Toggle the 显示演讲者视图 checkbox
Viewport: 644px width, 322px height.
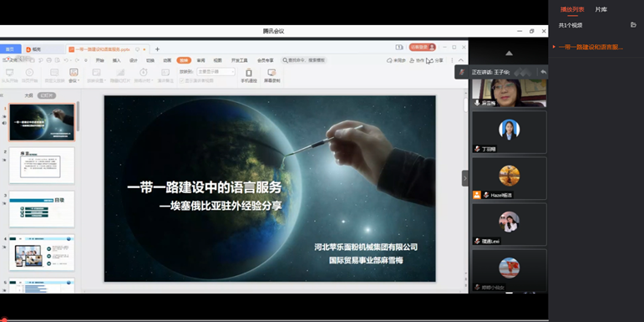coord(181,80)
